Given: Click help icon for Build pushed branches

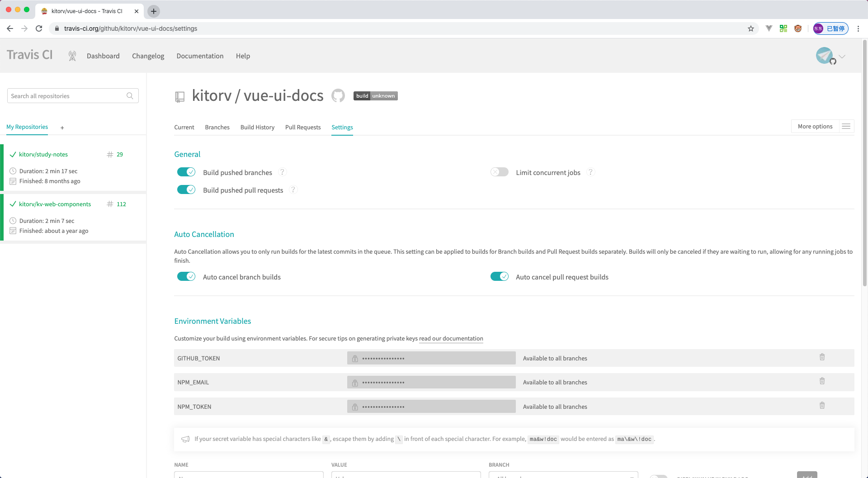Looking at the screenshot, I should click(282, 172).
